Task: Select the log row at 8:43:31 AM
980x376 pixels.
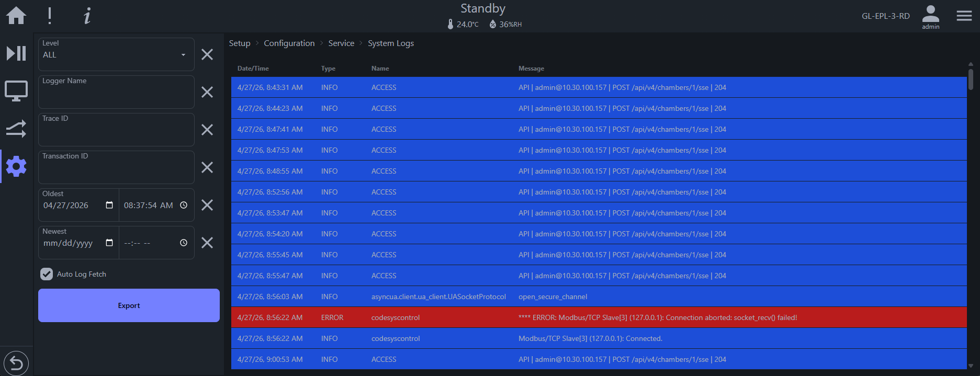Action: coord(599,87)
